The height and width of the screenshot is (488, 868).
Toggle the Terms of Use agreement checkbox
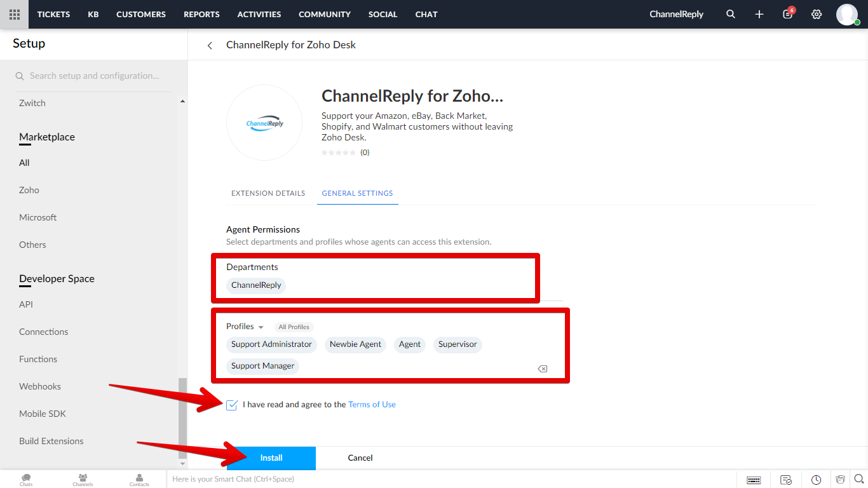coord(232,405)
